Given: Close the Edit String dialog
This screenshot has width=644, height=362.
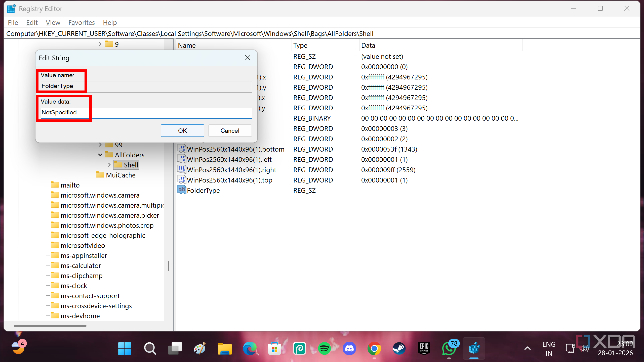Looking at the screenshot, I should pos(248,58).
